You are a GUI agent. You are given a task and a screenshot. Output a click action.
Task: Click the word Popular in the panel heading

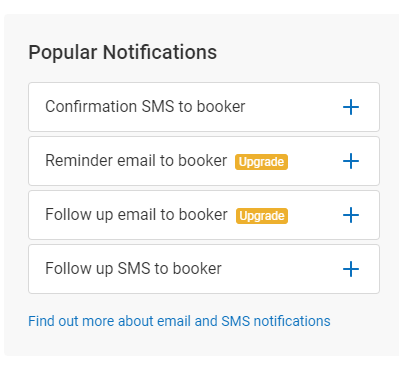(63, 53)
